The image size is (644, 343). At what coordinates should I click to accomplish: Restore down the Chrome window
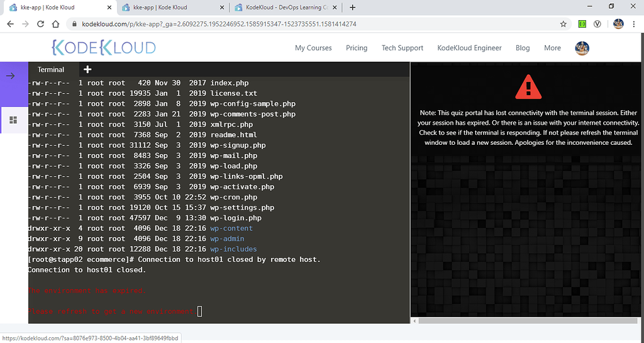pyautogui.click(x=611, y=6)
